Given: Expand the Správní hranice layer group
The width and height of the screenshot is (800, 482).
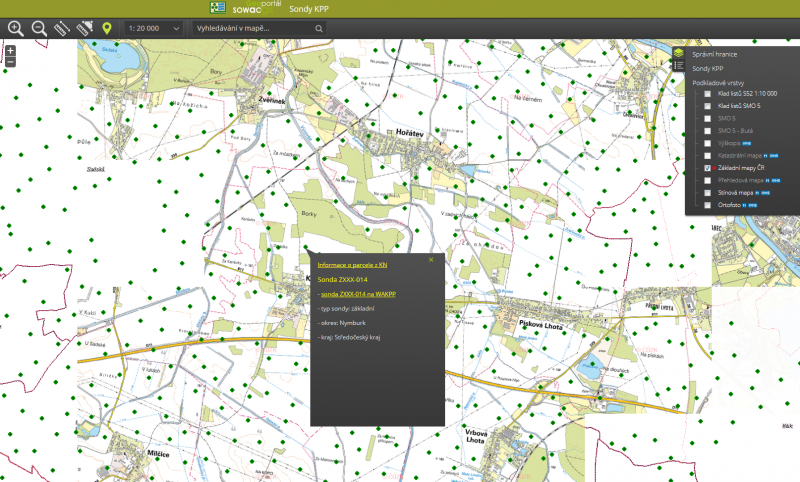Looking at the screenshot, I should pos(714,54).
